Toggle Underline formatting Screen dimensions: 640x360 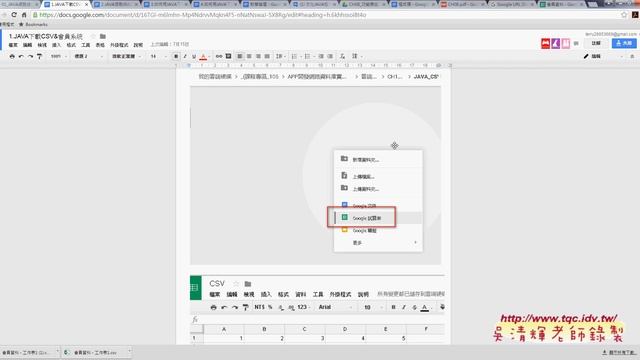[194, 56]
